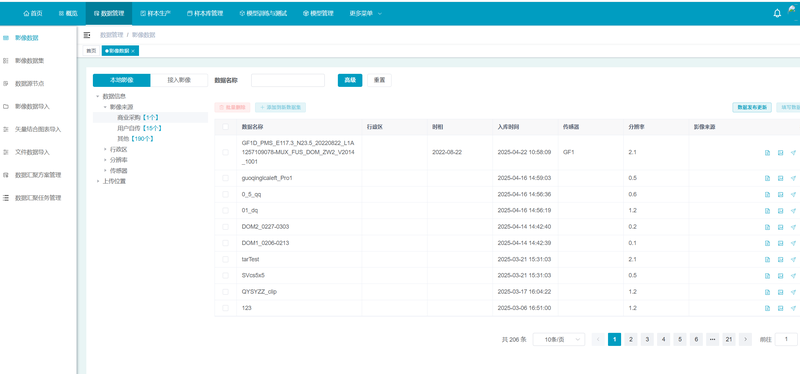Switch to the 接入影像 tab
This screenshot has width=800, height=374.
179,80
